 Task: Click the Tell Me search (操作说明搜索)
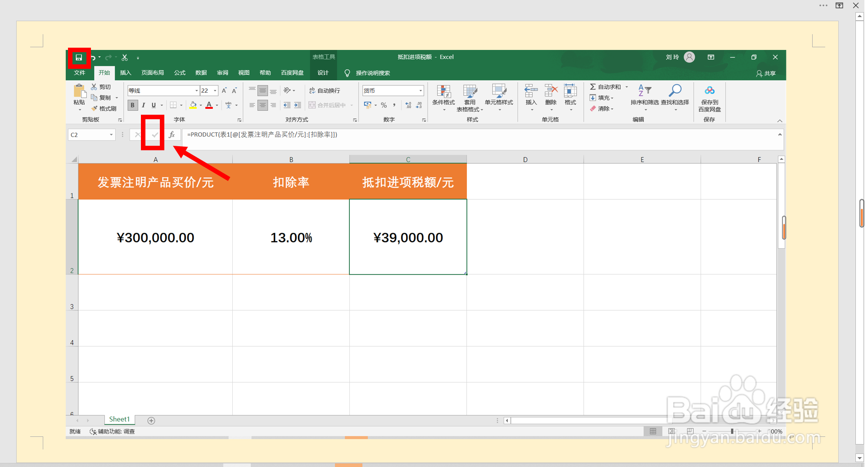tap(367, 73)
